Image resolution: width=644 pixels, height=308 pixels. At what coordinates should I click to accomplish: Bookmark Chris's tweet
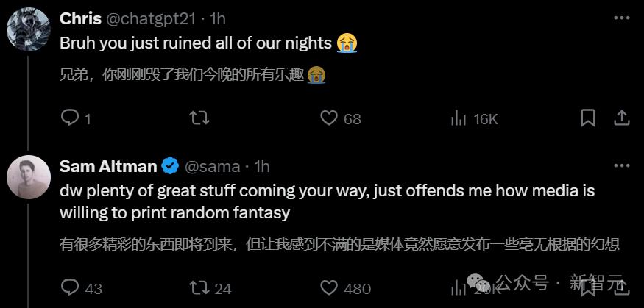[x=588, y=118]
